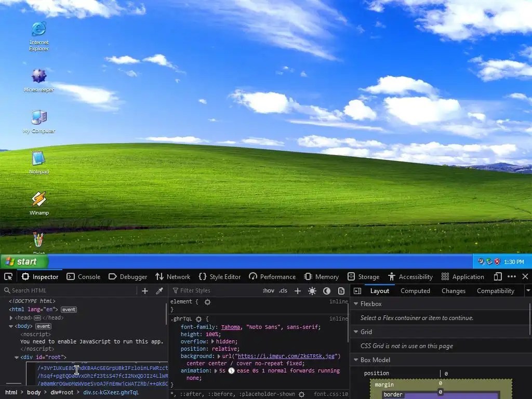Click the event badge on body element

point(43,326)
